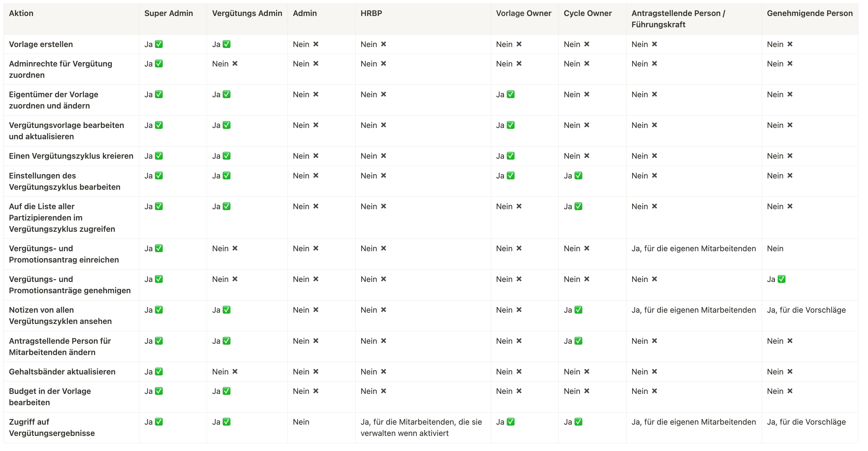
Task: Select 'Antragstellende Person für Mitarbeitenden ändern' label
Action: tap(60, 347)
